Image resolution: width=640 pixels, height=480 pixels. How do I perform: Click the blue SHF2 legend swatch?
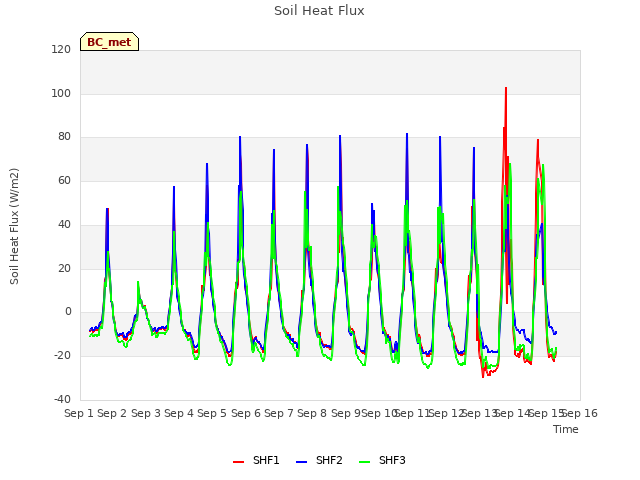[301, 462]
